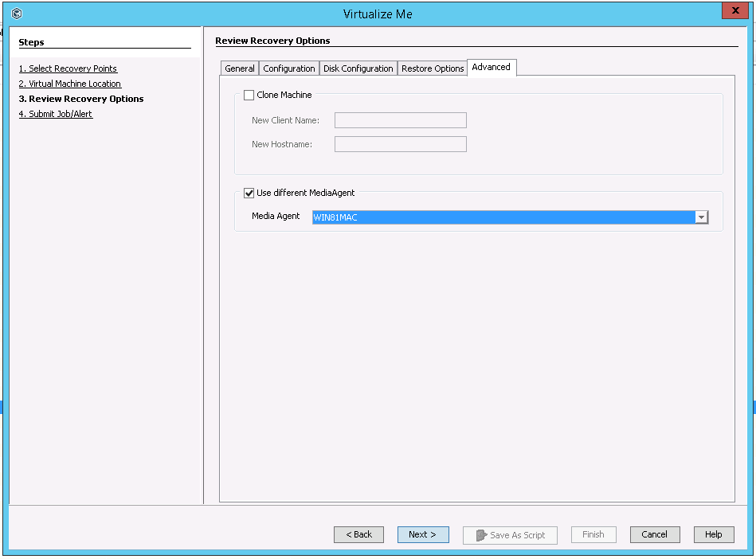This screenshot has width=756, height=559.
Task: Click the Back button
Action: pos(358,535)
